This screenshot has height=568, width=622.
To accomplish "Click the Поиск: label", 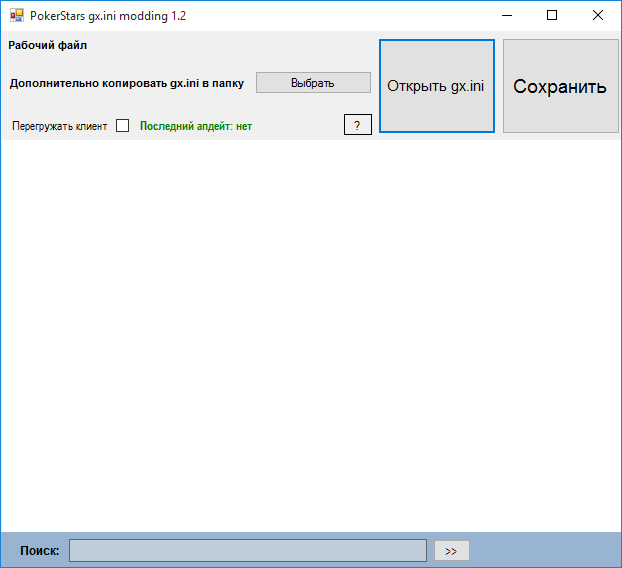I will click(40, 551).
